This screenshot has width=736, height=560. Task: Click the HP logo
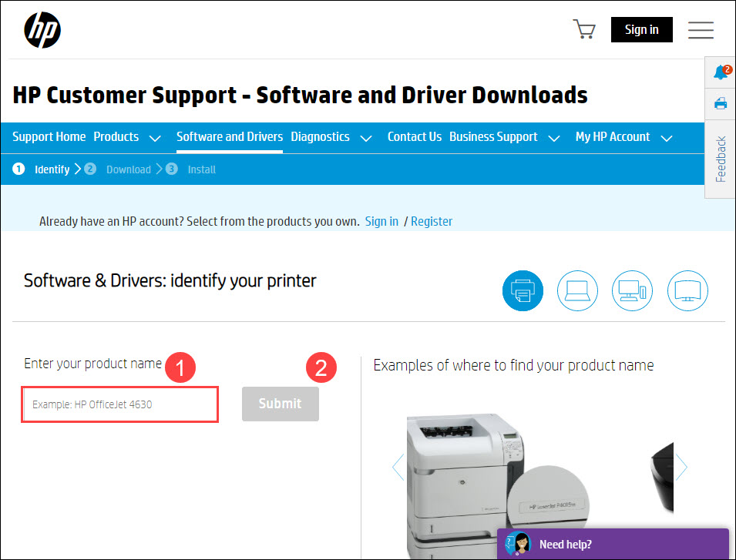click(x=42, y=30)
